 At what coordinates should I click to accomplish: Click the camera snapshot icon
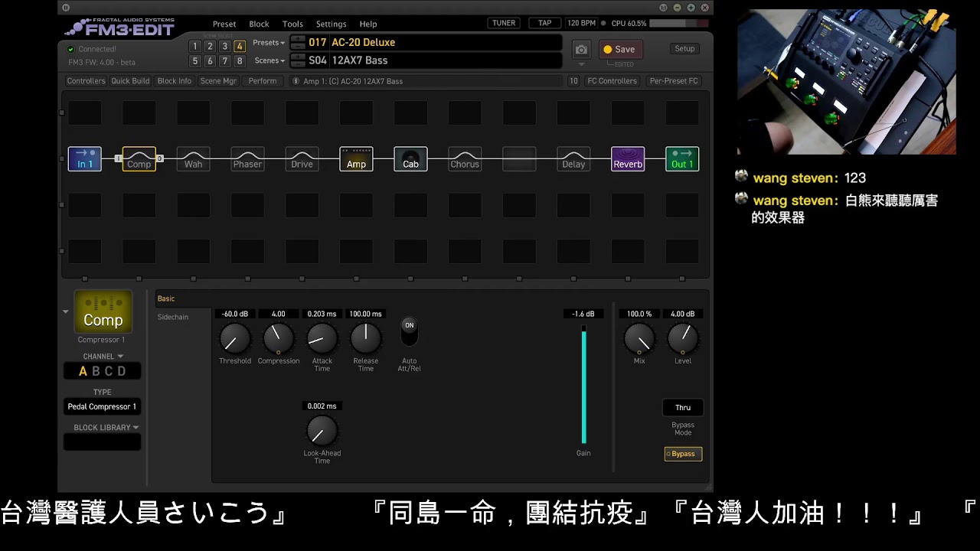click(x=581, y=50)
